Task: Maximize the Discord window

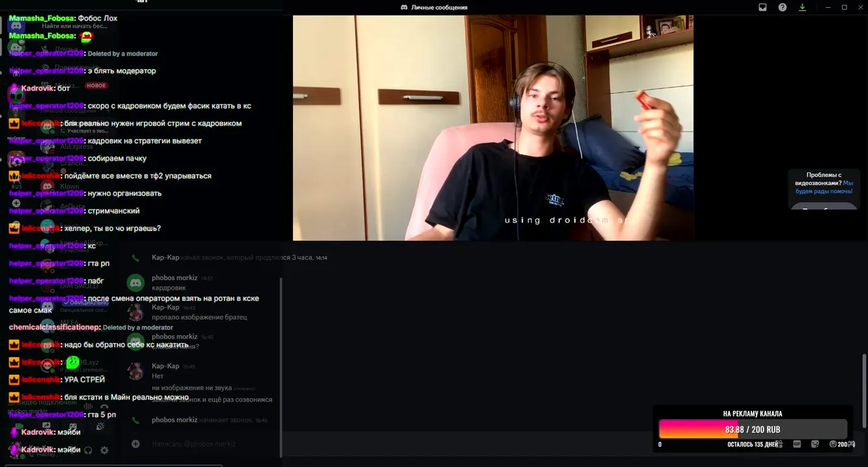Action: (x=844, y=7)
